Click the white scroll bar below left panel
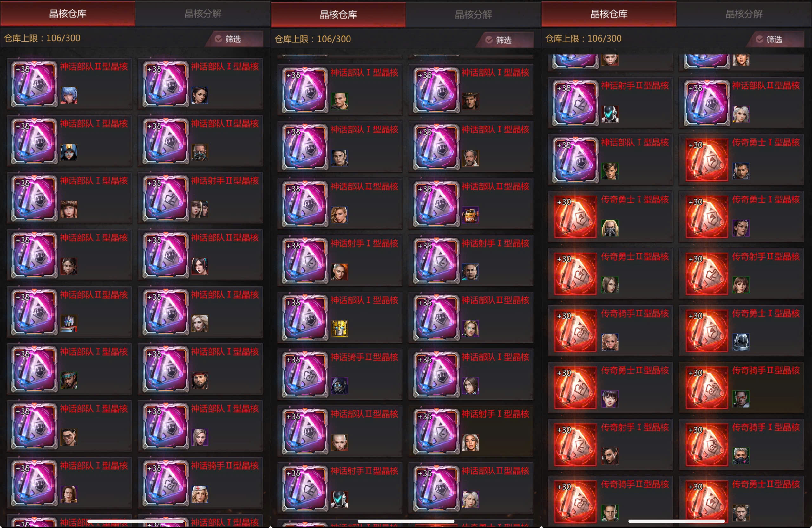Screen dimensions: 812x528 (x=135, y=521)
